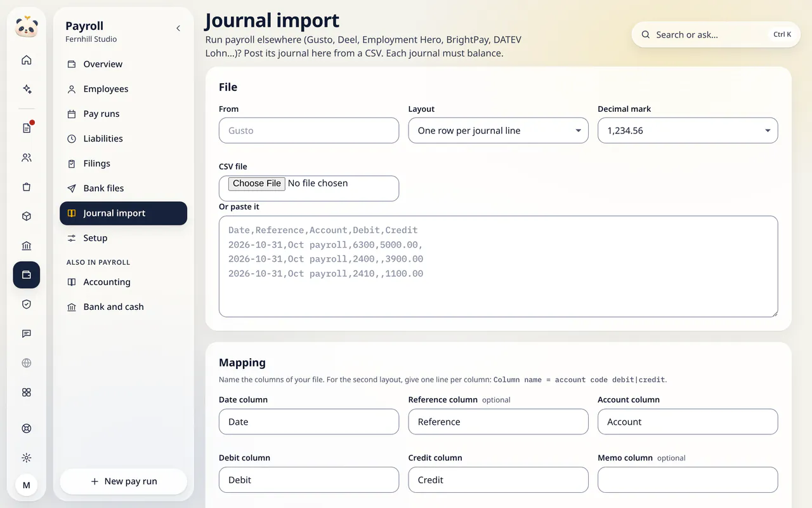This screenshot has width=812, height=508.
Task: Follow the Accounting link
Action: pyautogui.click(x=124, y=282)
